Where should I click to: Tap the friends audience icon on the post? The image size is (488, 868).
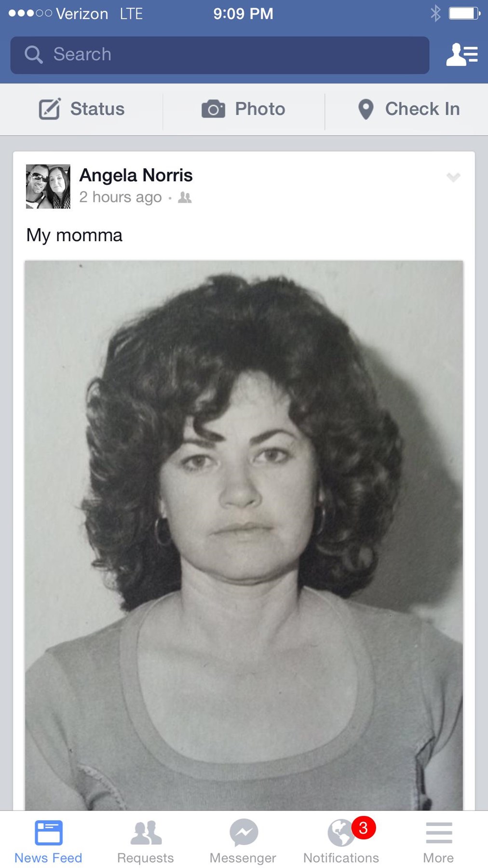(185, 197)
